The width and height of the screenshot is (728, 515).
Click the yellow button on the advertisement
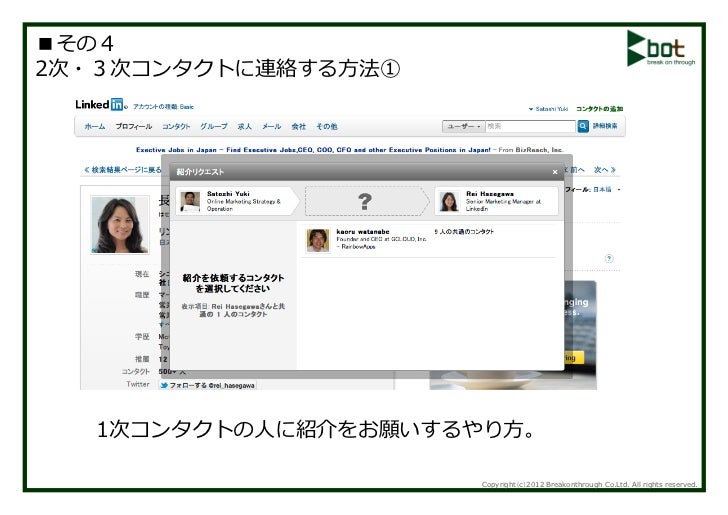[x=573, y=358]
